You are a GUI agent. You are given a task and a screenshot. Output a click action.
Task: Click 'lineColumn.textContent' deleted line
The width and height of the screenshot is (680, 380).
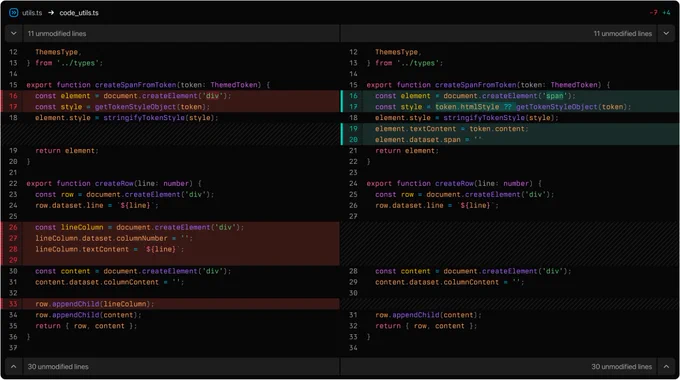110,249
